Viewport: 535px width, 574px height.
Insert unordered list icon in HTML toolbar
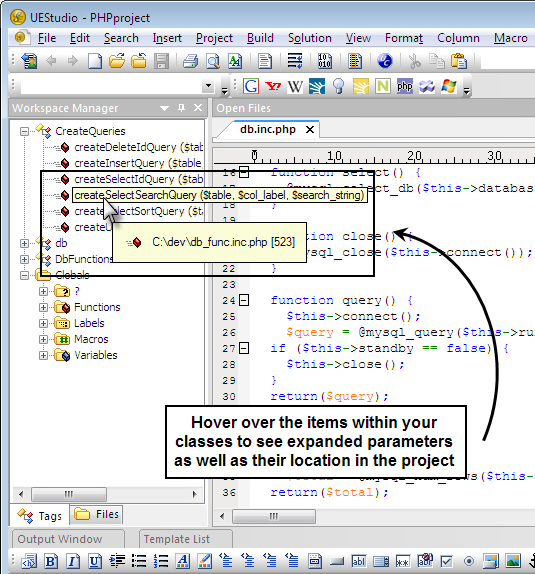pos(139,561)
